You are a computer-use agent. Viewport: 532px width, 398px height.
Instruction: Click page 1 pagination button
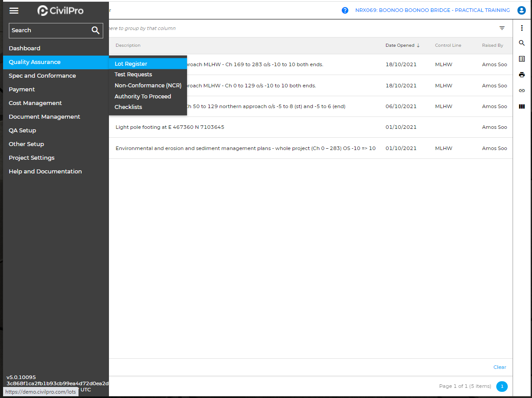(502, 387)
